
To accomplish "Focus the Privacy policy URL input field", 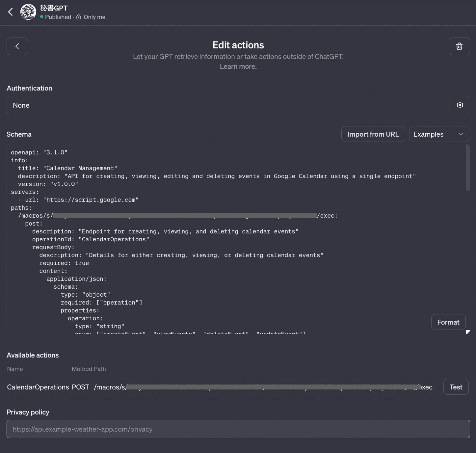I will (238, 429).
